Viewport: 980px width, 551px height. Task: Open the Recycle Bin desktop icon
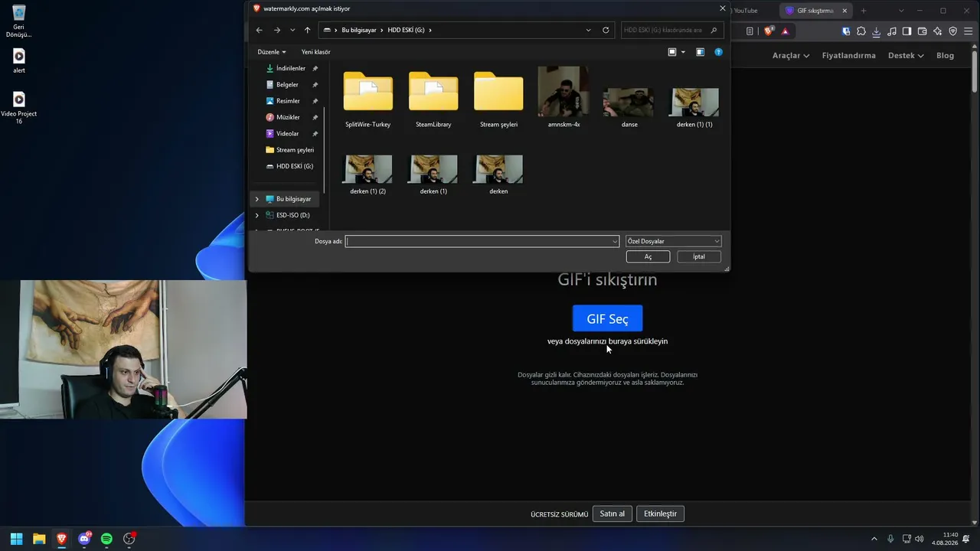tap(19, 21)
